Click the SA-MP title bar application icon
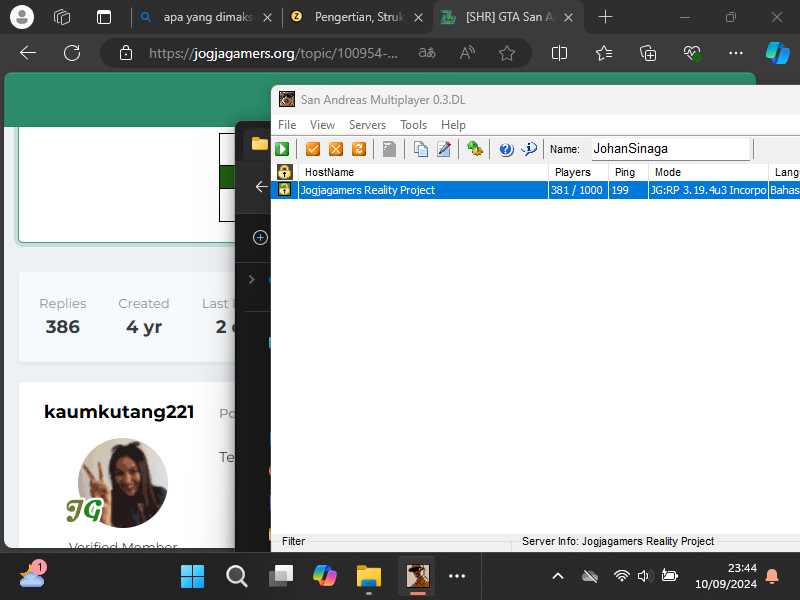 (287, 99)
